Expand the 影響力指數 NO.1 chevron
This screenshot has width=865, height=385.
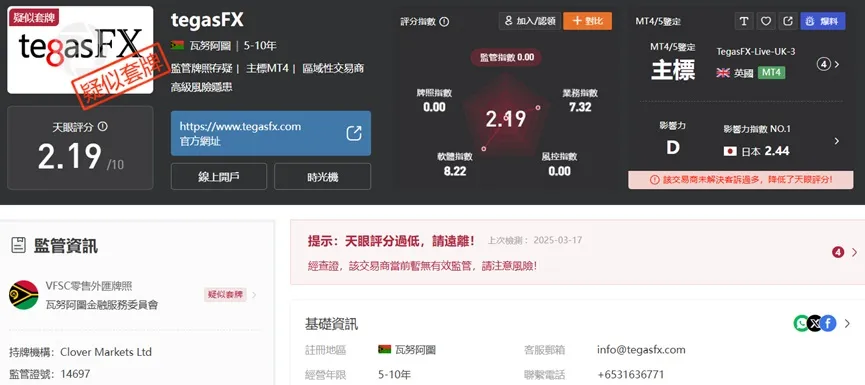point(837,141)
